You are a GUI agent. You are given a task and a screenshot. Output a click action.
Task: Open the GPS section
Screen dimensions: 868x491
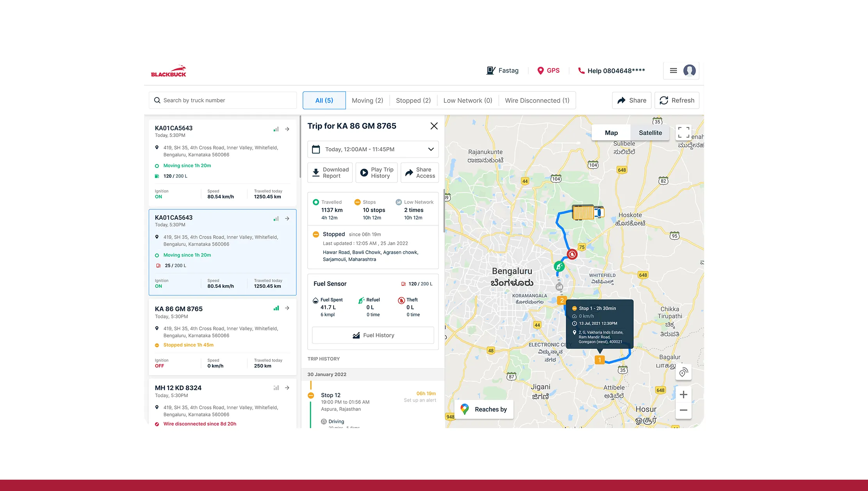(548, 71)
